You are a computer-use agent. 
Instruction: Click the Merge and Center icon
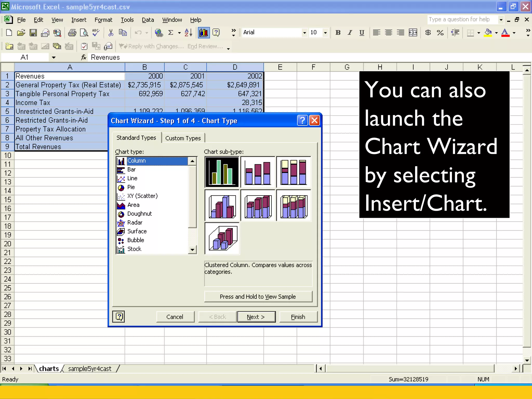coord(413,32)
